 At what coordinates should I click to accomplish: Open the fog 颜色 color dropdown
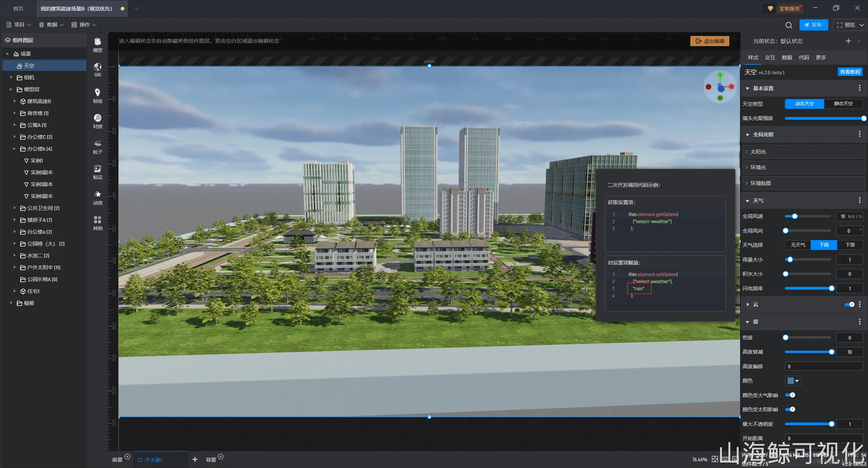(x=793, y=381)
